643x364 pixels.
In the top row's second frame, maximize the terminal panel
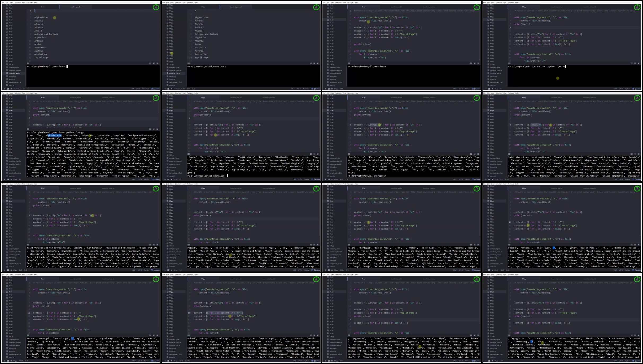point(311,63)
